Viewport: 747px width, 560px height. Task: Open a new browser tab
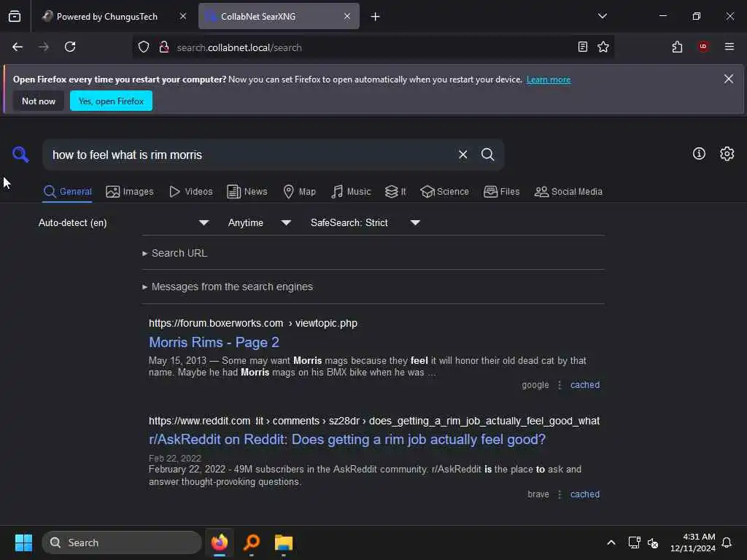click(376, 17)
